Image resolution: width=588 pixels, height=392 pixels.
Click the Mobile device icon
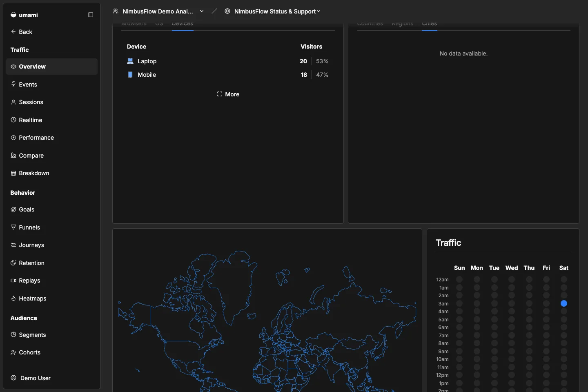pyautogui.click(x=130, y=75)
